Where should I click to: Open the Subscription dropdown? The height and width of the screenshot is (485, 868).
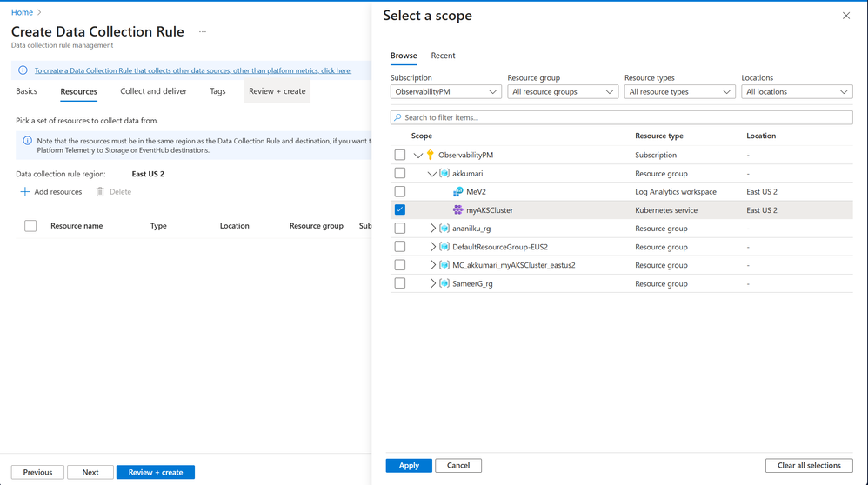tap(445, 91)
